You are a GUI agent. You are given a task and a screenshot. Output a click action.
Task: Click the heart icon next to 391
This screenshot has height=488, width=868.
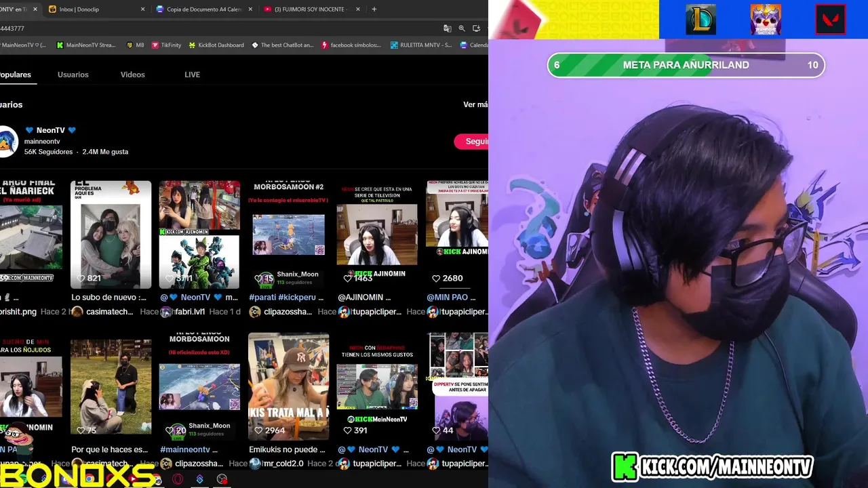point(347,430)
